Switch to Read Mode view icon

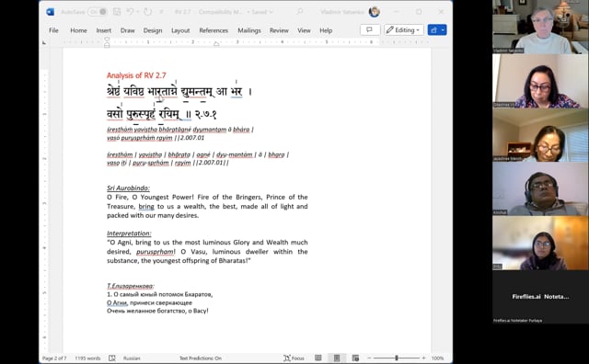[x=318, y=358]
